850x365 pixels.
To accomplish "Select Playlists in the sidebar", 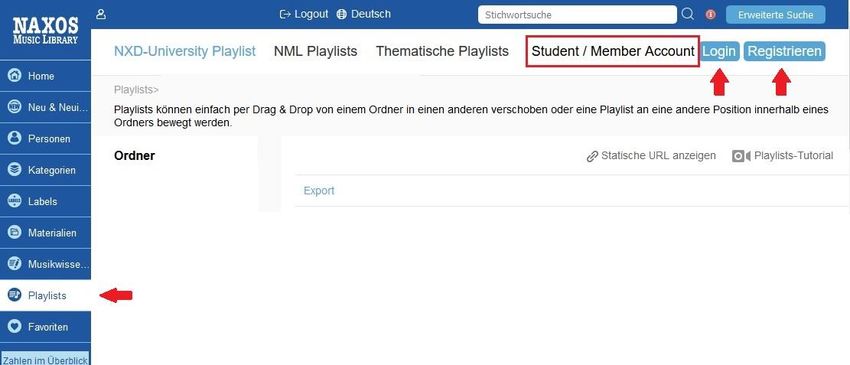I will 46,296.
